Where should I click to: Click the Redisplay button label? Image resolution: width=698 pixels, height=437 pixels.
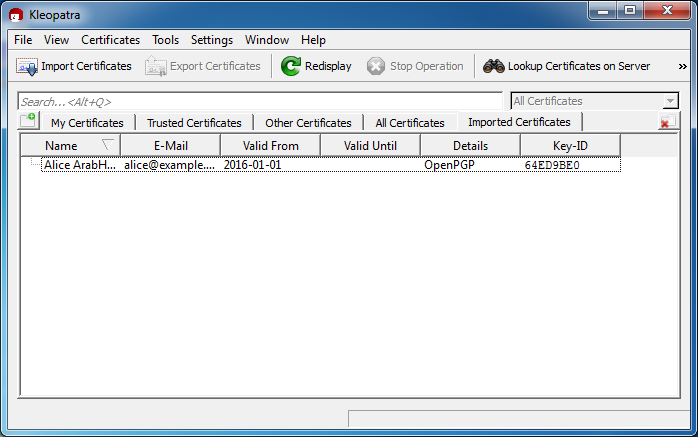click(328, 66)
